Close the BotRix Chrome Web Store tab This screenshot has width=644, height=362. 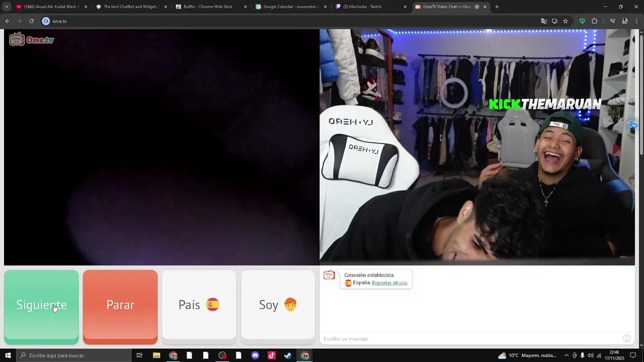tap(246, 7)
